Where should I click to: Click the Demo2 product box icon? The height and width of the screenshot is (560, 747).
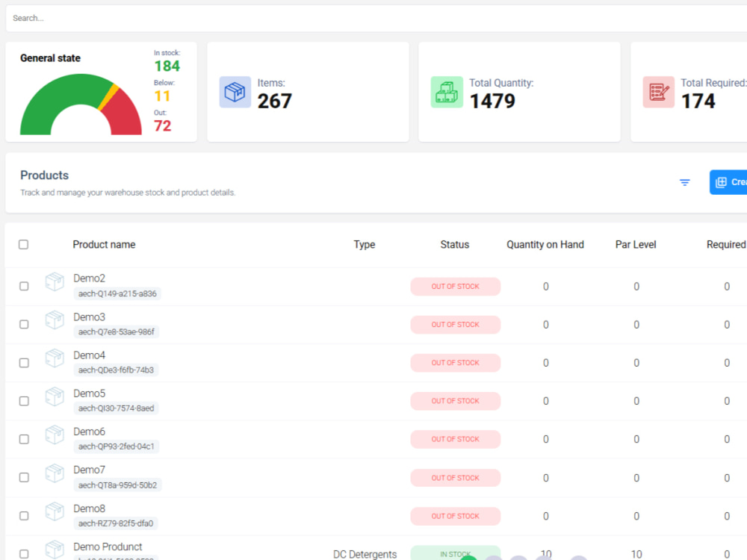[x=55, y=281]
